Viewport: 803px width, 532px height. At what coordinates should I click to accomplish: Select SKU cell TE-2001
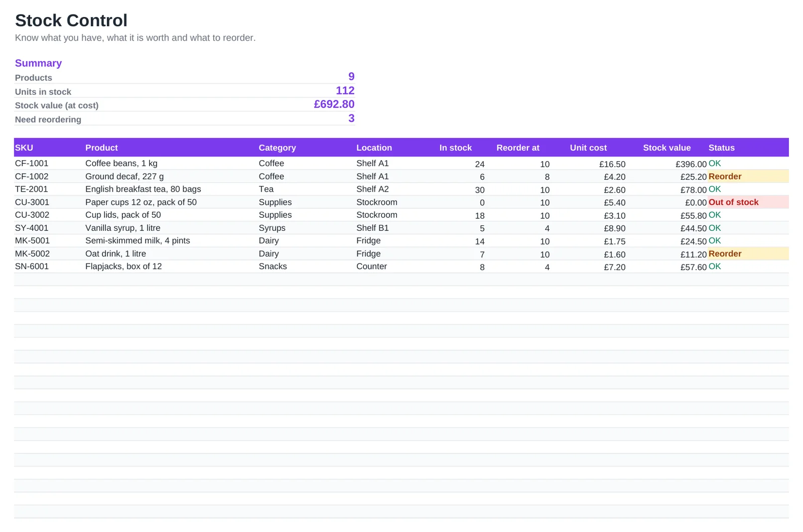[x=32, y=189]
